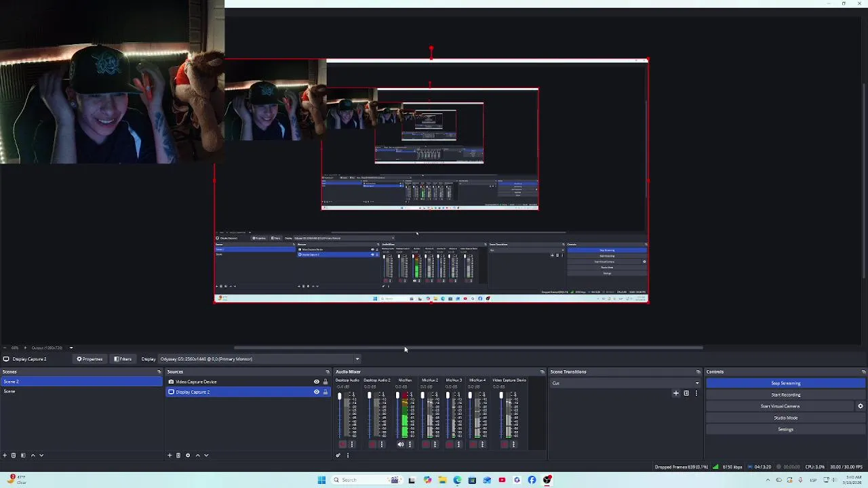Open OBS Settings button

pos(785,429)
